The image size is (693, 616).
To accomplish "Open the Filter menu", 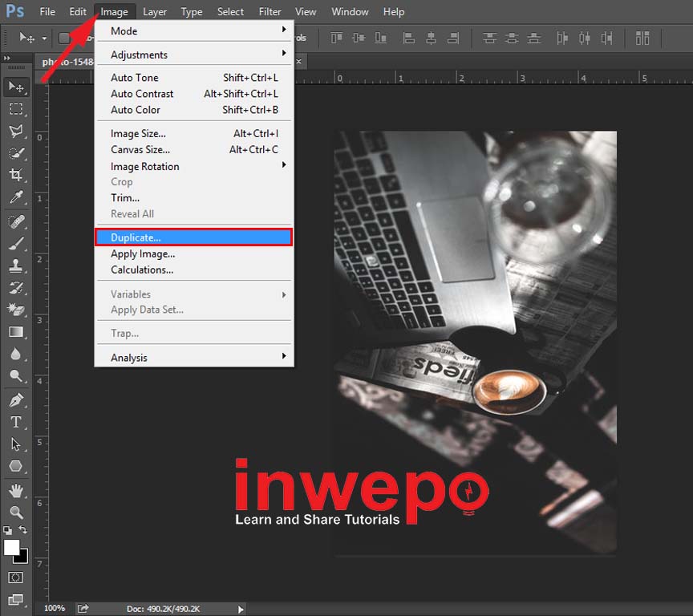I will [x=269, y=12].
